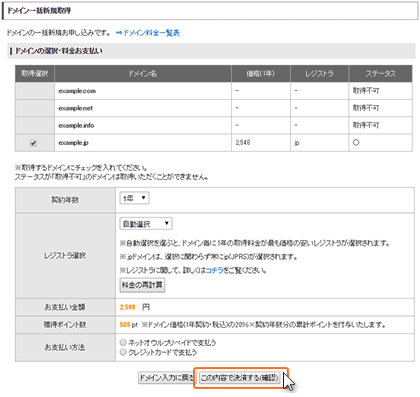The image size is (420, 397).
Task: Click the お支払い金額 row label
Action: [x=65, y=307]
